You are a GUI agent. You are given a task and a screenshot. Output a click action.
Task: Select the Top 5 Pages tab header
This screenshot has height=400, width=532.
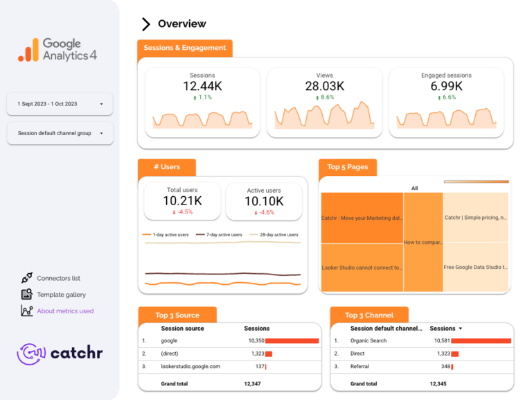click(x=348, y=167)
